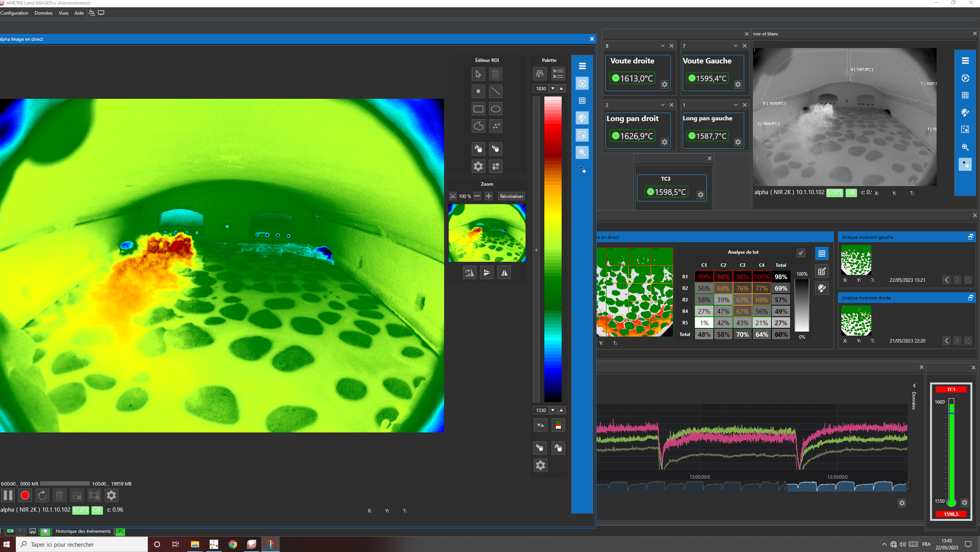Screen dimensions: 980x552
Task: Pause the live image stream
Action: (8, 495)
